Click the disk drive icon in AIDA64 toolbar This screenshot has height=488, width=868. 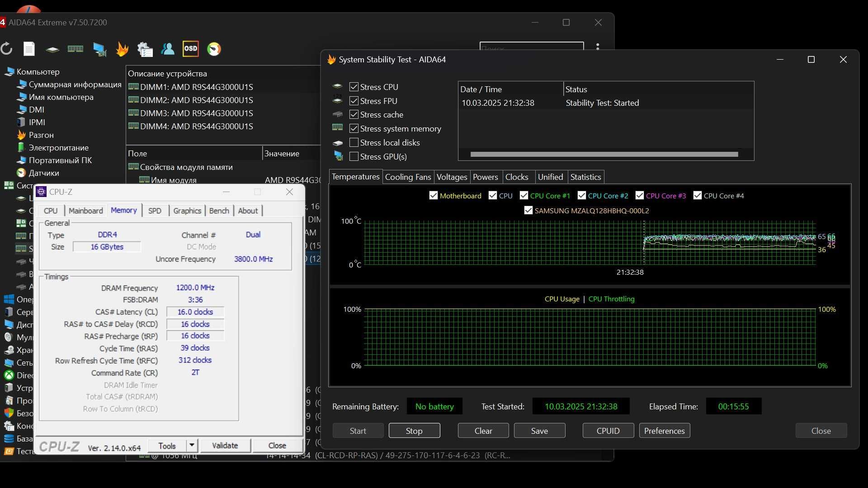(x=52, y=49)
